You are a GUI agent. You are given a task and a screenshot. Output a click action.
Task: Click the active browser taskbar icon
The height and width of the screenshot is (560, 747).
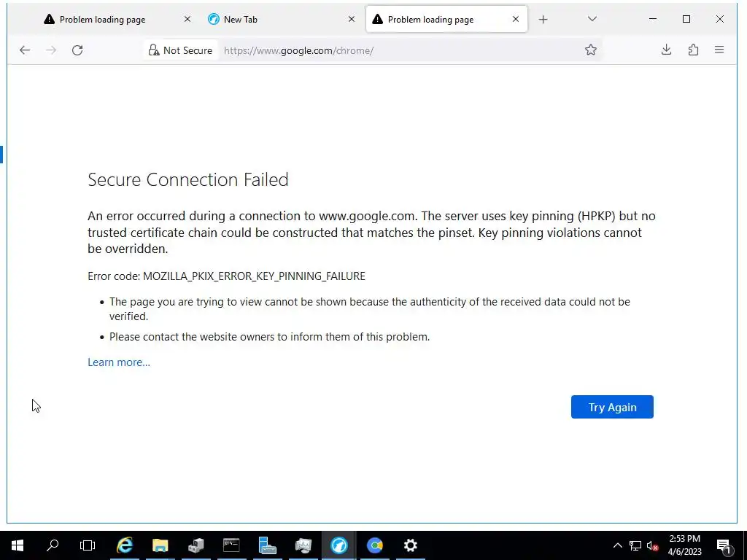pos(339,545)
